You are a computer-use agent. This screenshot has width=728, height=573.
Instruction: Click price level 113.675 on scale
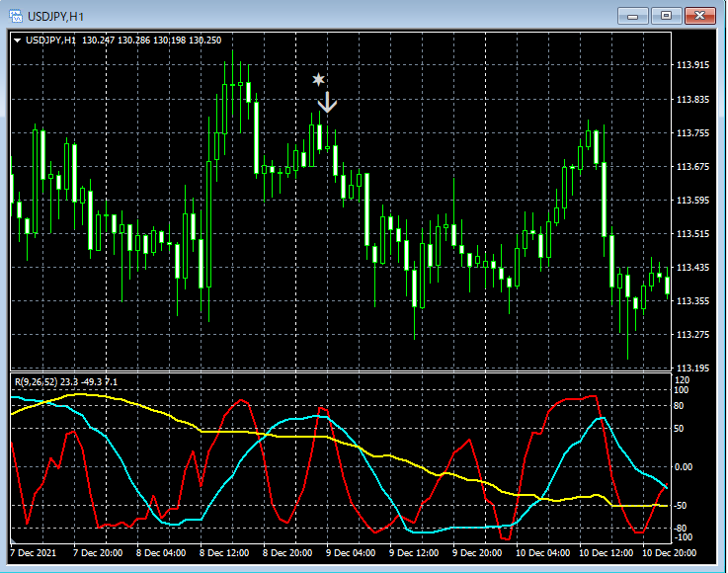point(692,167)
